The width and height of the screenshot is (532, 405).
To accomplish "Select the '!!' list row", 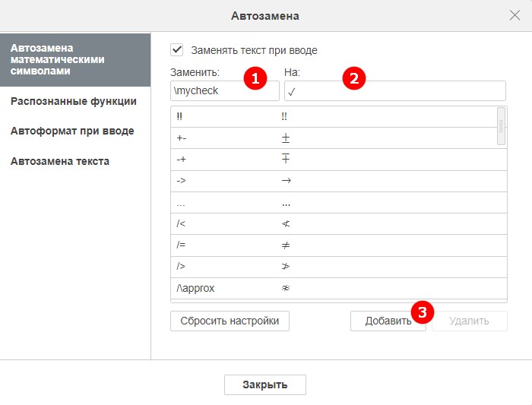I will [339, 117].
